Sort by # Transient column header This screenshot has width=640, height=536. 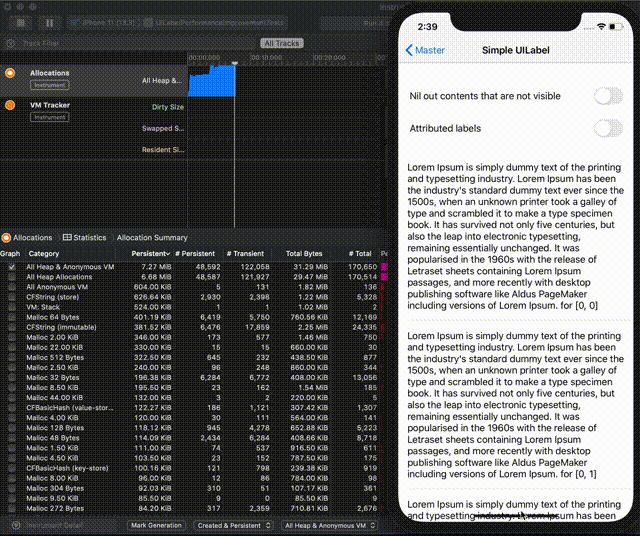[x=245, y=254]
